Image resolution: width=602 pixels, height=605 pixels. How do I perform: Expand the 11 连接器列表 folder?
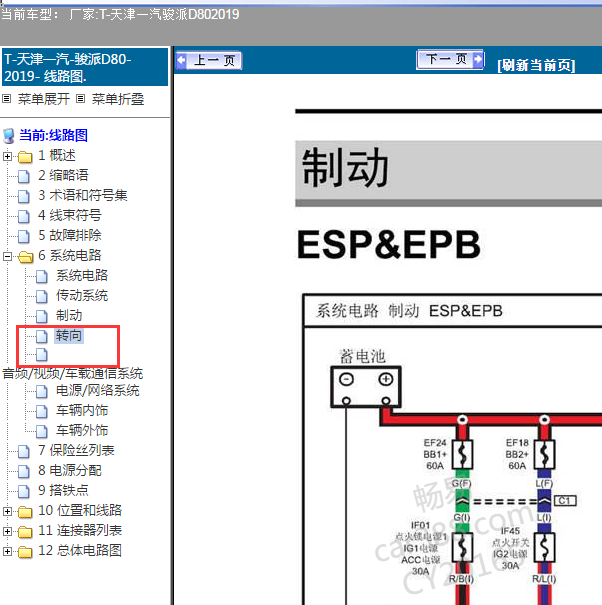[7, 531]
